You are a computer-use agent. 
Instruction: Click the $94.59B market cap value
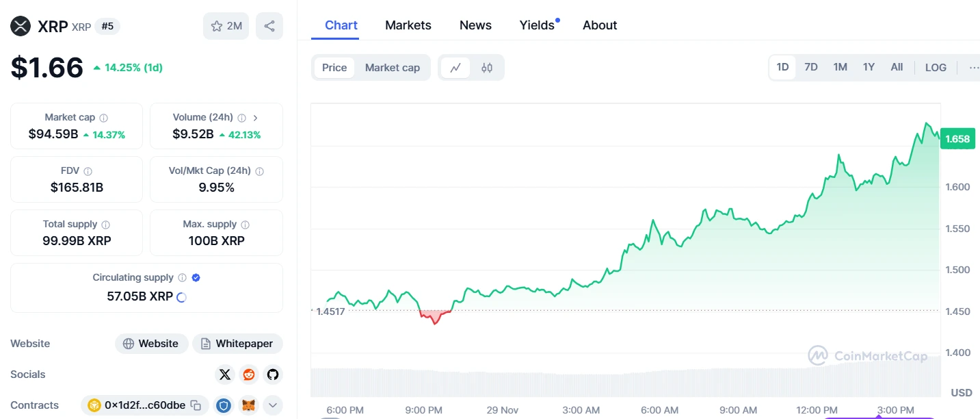coord(53,134)
